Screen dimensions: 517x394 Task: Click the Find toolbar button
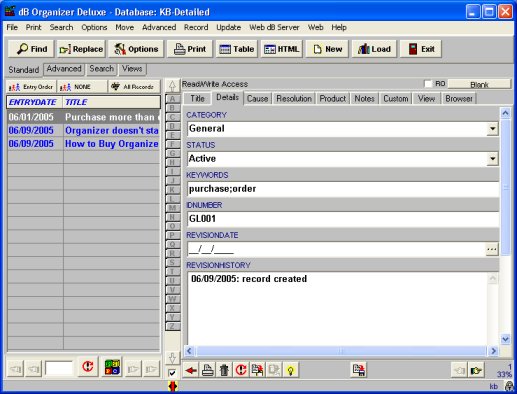31,49
